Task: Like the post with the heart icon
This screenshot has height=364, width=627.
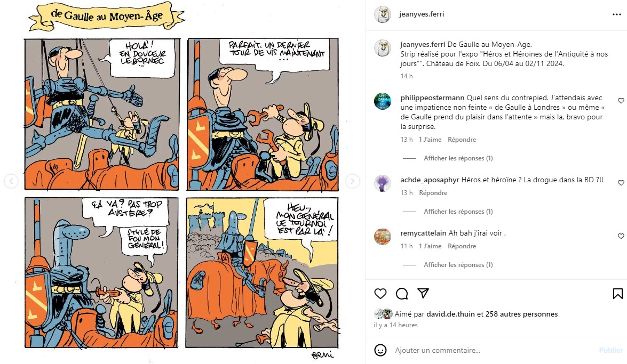Action: [380, 294]
